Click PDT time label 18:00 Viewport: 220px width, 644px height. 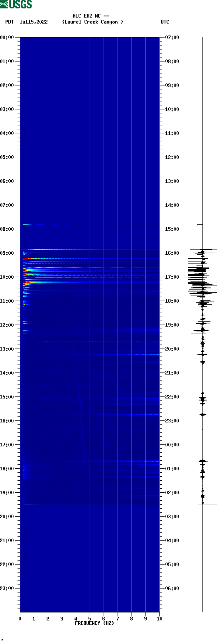(7, 469)
